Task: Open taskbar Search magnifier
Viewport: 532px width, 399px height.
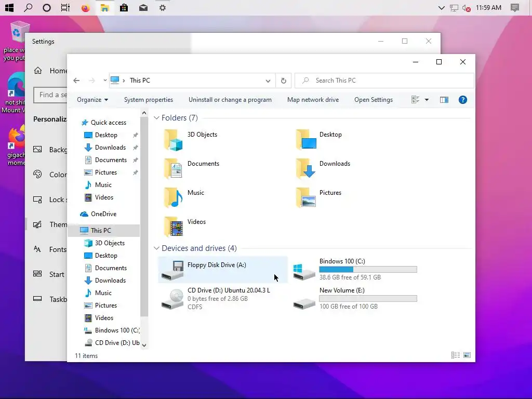Action: click(x=28, y=8)
